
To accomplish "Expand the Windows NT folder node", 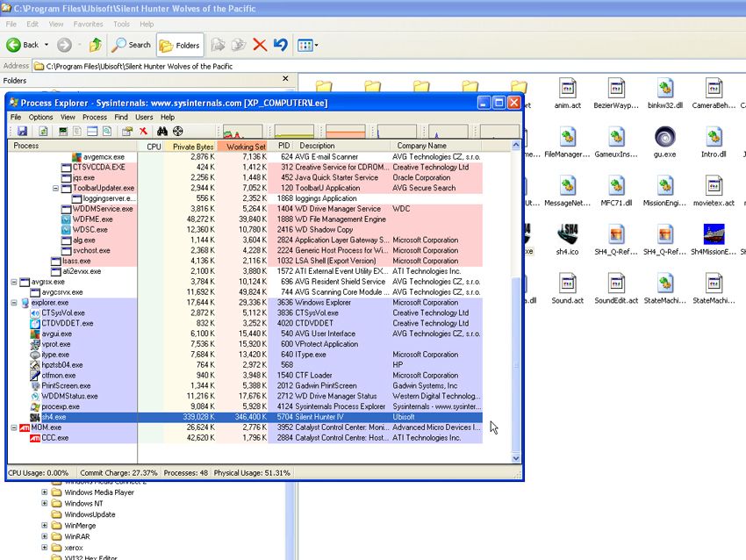I will [44, 503].
